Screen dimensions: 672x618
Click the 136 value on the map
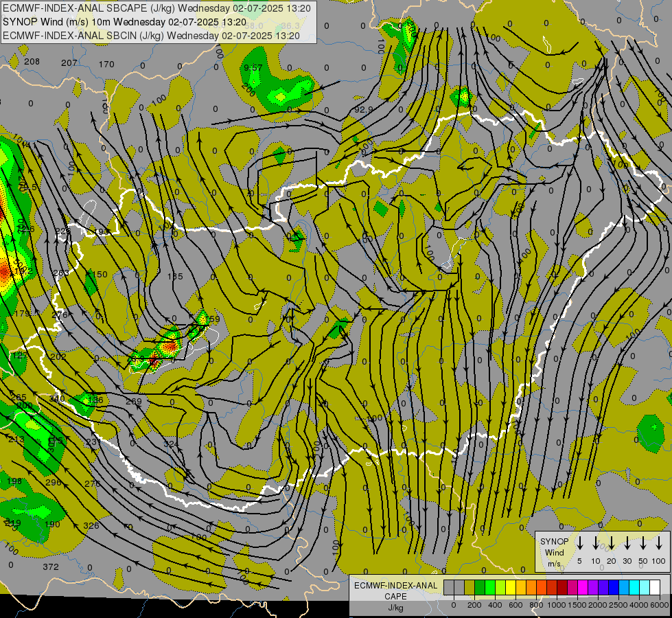pyautogui.click(x=95, y=400)
